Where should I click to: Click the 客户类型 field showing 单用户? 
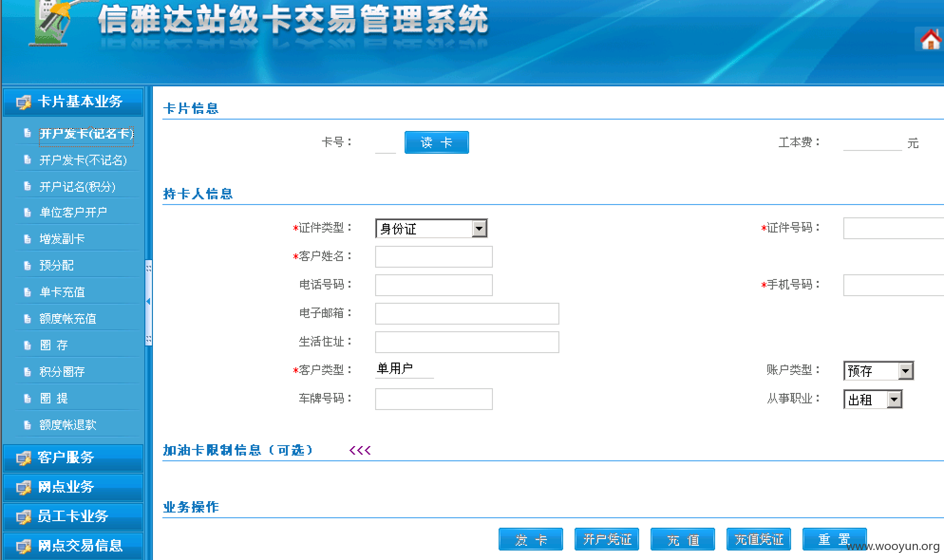pyautogui.click(x=405, y=369)
